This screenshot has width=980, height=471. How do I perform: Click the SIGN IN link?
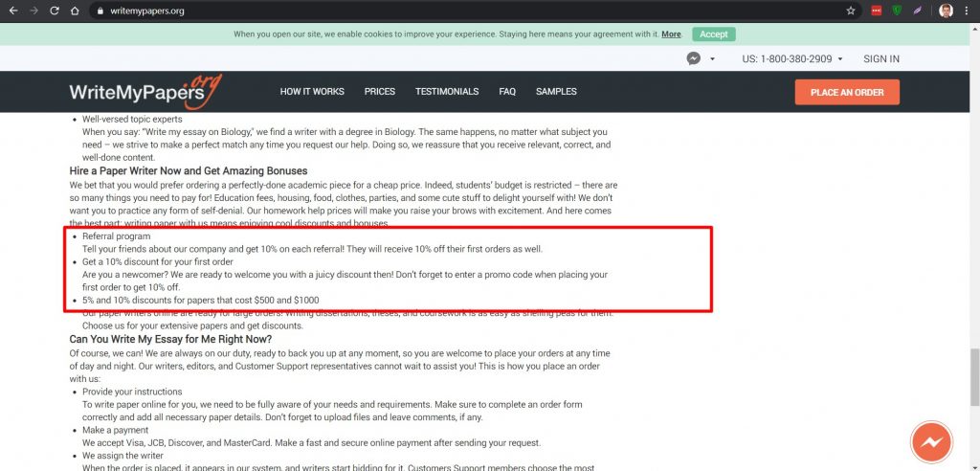(x=881, y=58)
